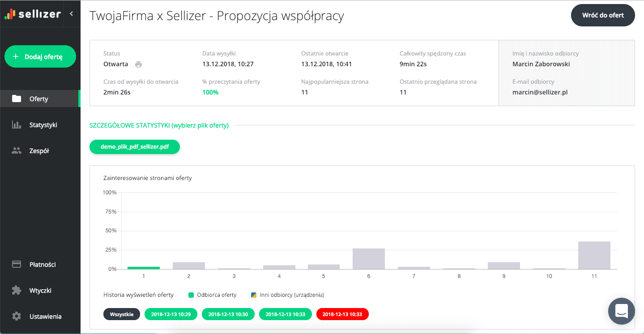Open the Ustawienia gear icon

click(x=16, y=316)
